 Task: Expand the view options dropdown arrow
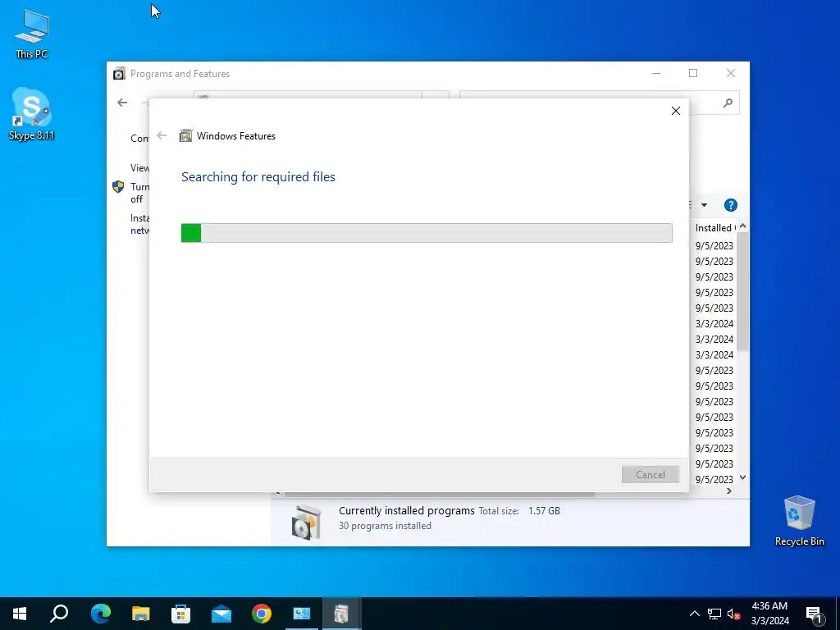tap(704, 204)
